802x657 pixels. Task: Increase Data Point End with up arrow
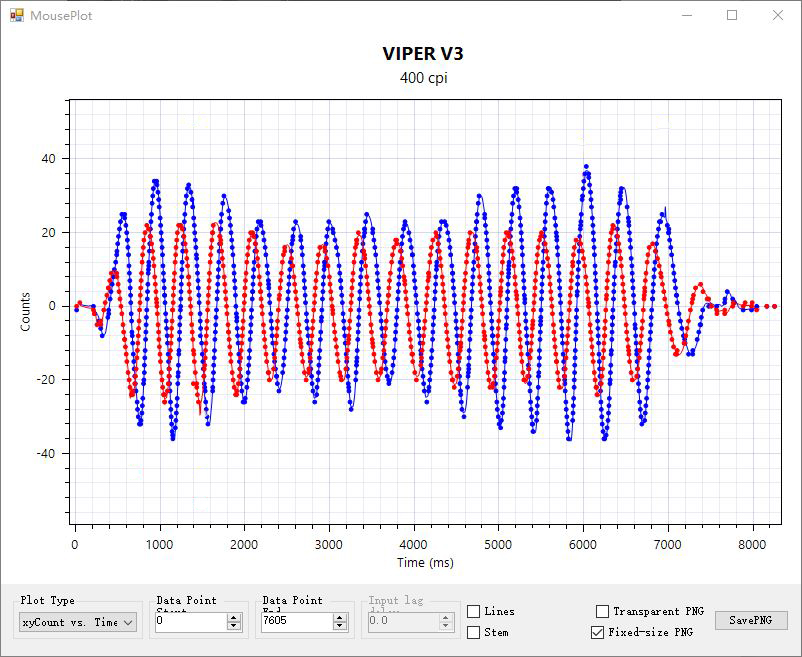(340, 618)
